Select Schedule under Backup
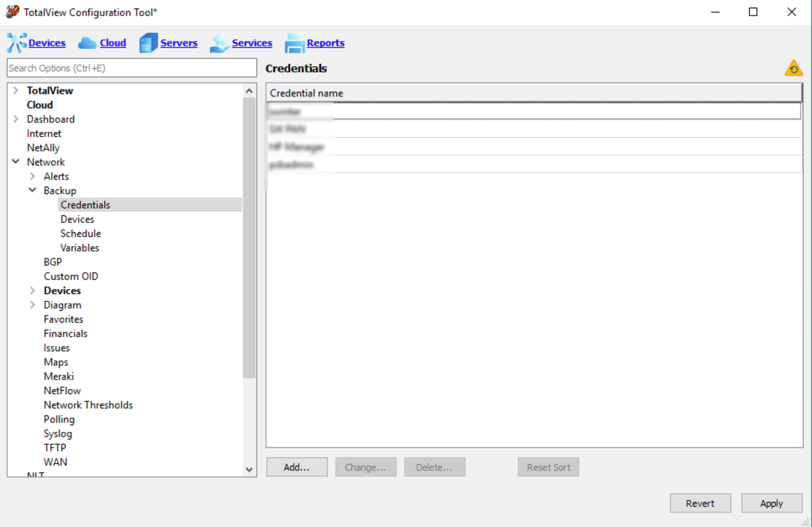Screen dimensions: 812x527 coord(81,234)
